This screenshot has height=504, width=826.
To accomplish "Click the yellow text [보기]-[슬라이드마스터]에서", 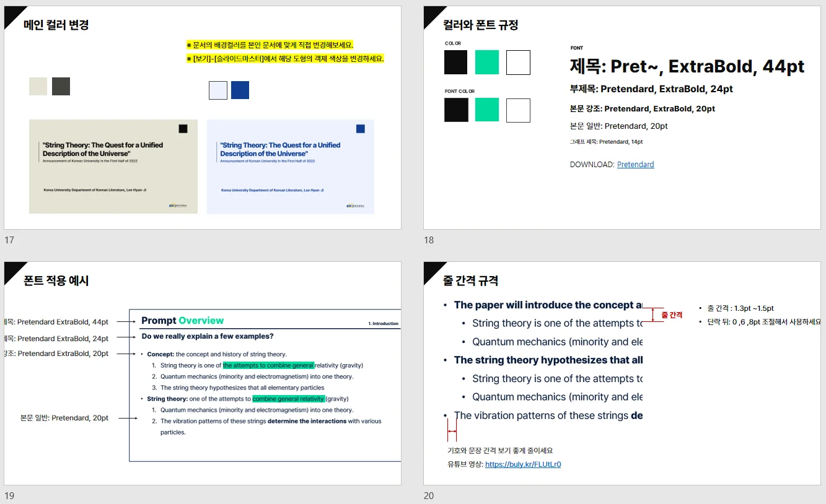I will point(286,59).
